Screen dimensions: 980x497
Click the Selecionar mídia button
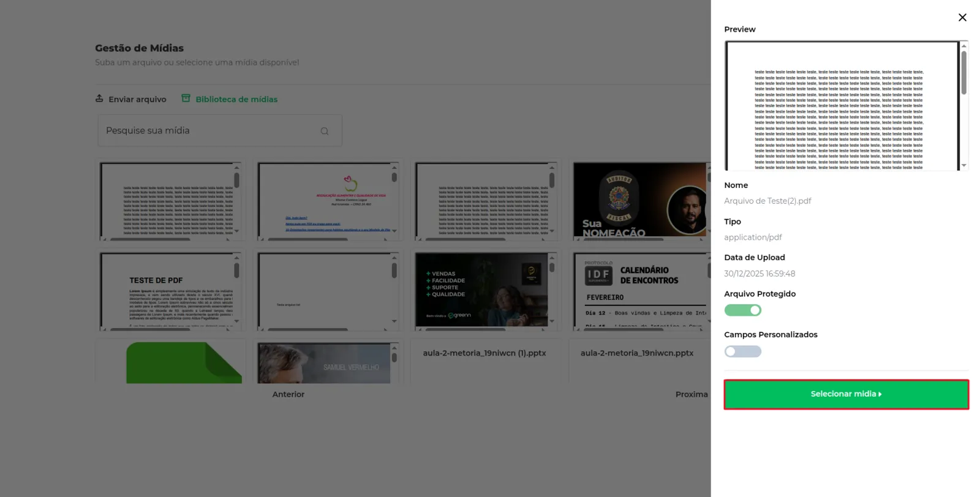846,394
